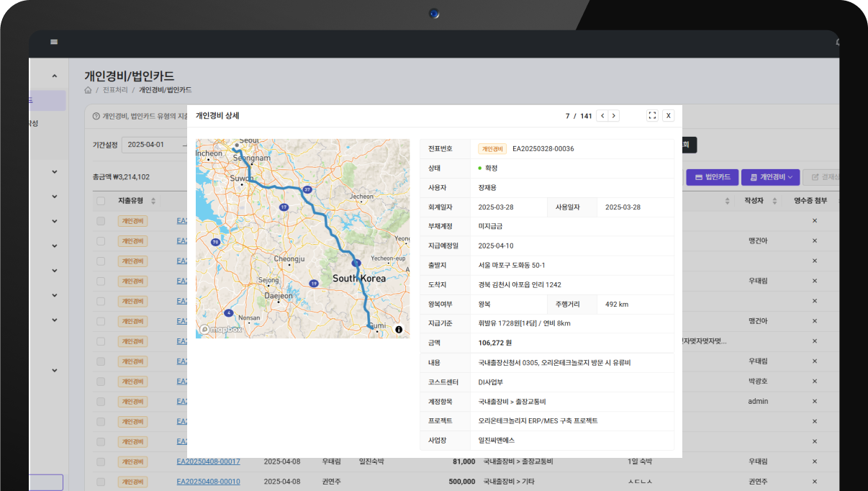The image size is (868, 491).
Task: Collapse the top sidebar section chevron
Action: (54, 76)
